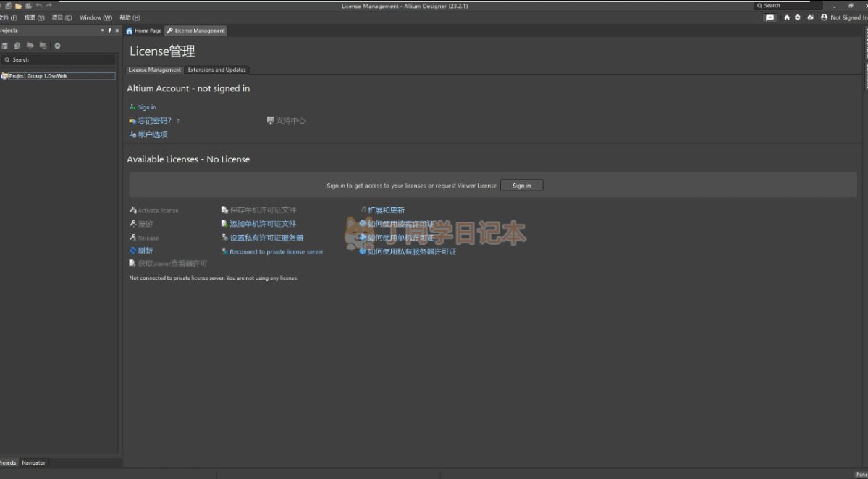This screenshot has width=868, height=479.
Task: Open the Projects panel dropdown arrow
Action: pyautogui.click(x=102, y=30)
